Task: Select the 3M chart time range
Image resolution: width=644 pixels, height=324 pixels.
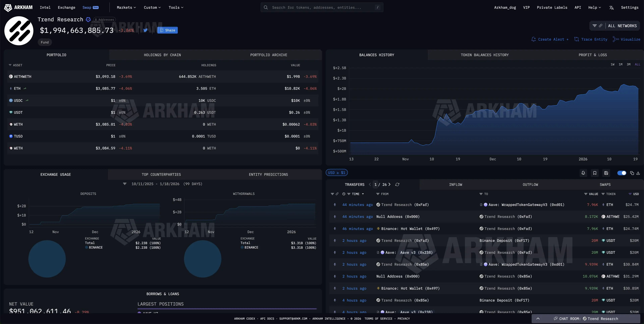Action: 629,65
